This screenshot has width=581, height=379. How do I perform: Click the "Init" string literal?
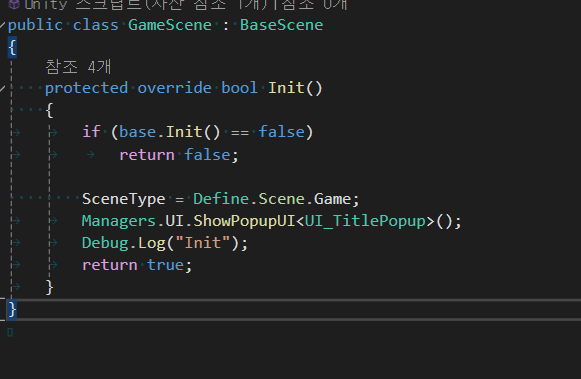coord(203,243)
